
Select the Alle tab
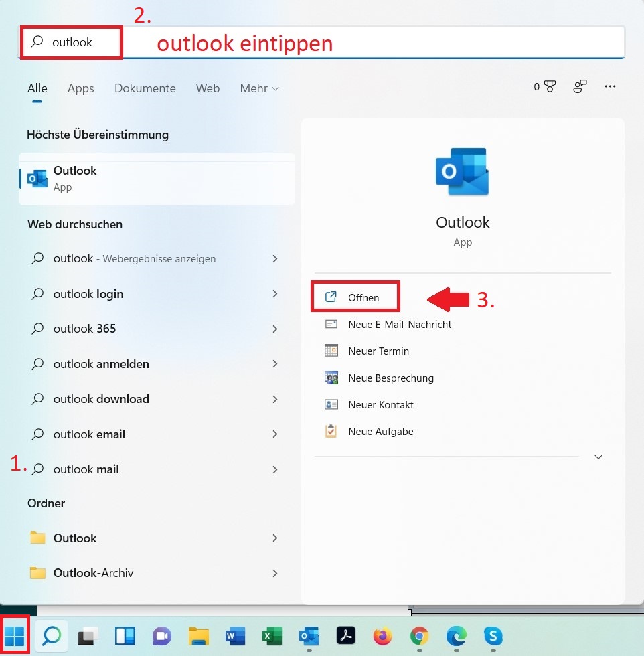tap(37, 88)
